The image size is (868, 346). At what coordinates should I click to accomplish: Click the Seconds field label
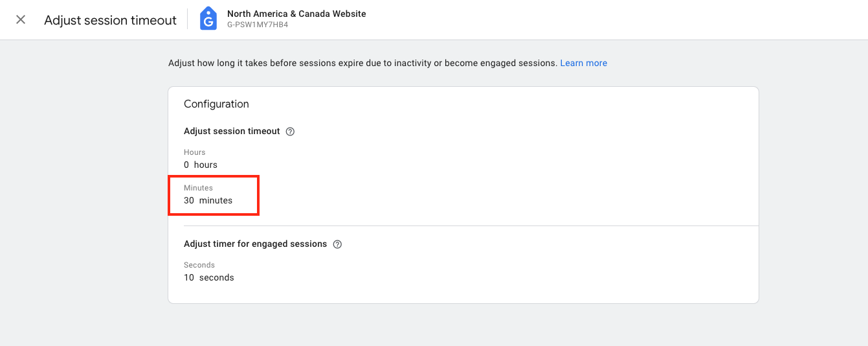(x=199, y=265)
